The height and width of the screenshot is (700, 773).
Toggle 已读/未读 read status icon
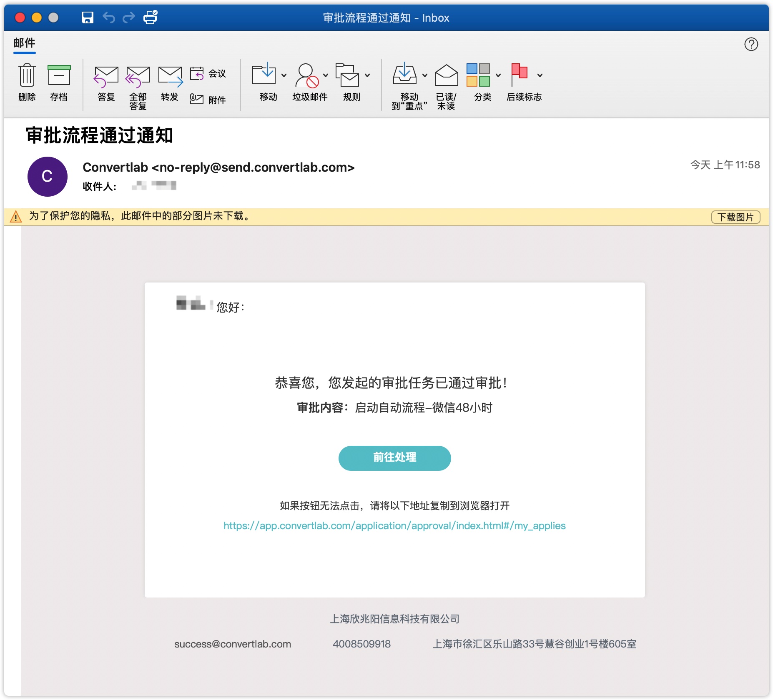pyautogui.click(x=446, y=75)
